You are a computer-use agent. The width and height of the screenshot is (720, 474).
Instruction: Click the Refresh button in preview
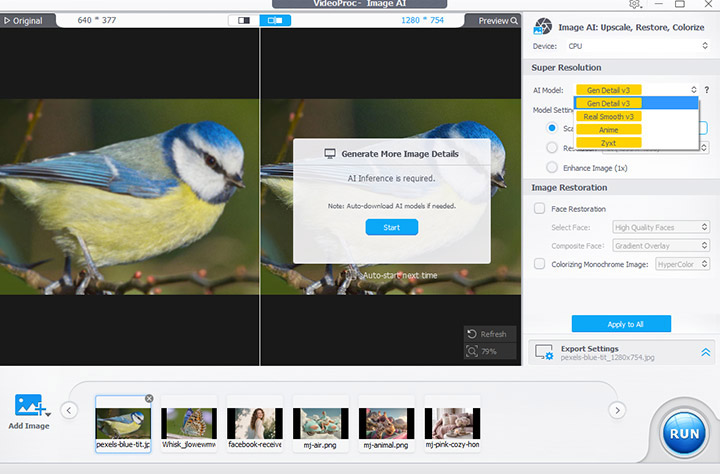[489, 334]
